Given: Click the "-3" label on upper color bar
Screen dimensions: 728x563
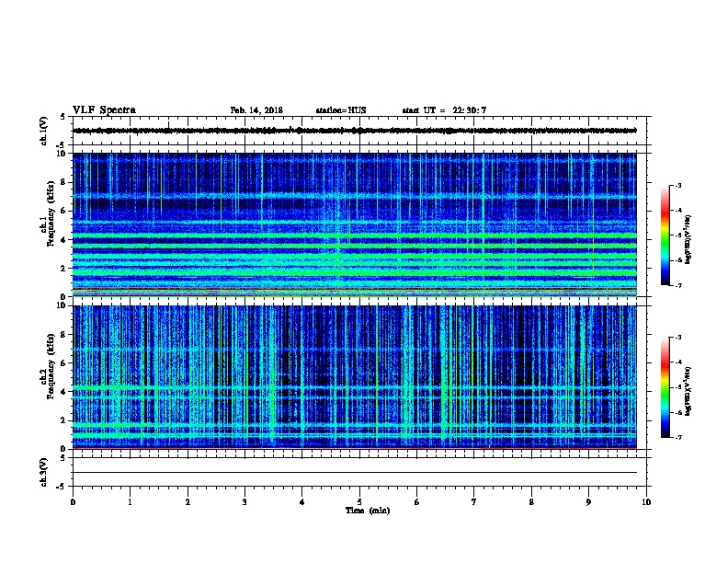Looking at the screenshot, I should (x=677, y=185).
